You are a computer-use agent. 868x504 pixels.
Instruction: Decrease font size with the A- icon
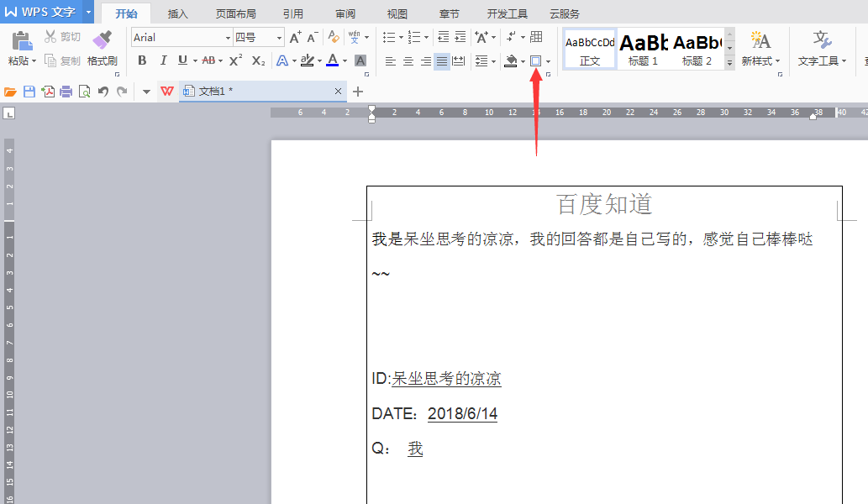(x=313, y=37)
